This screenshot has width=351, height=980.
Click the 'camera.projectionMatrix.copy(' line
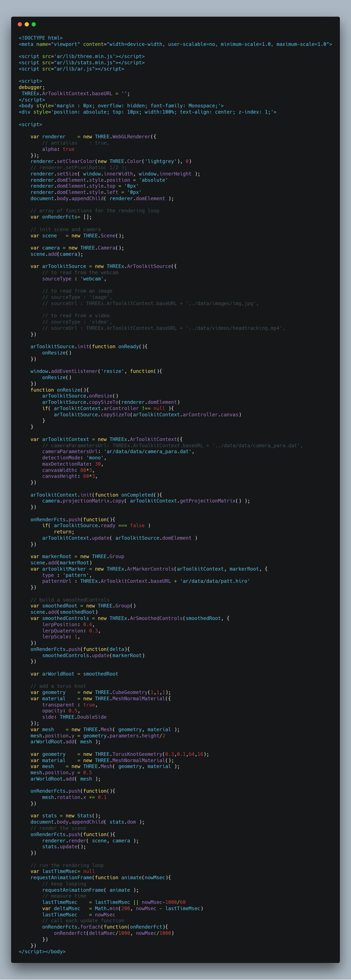(146, 501)
